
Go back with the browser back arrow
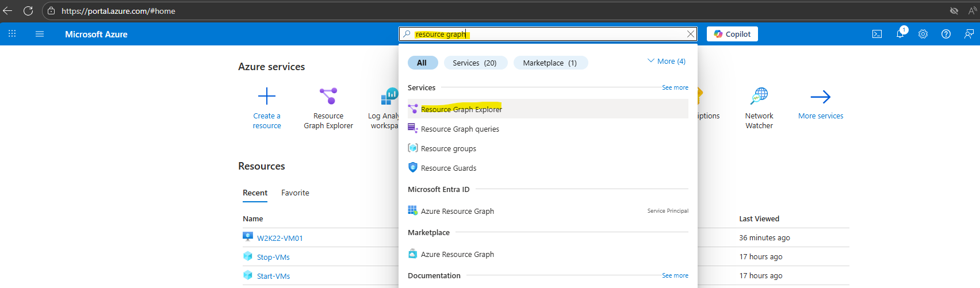click(7, 11)
